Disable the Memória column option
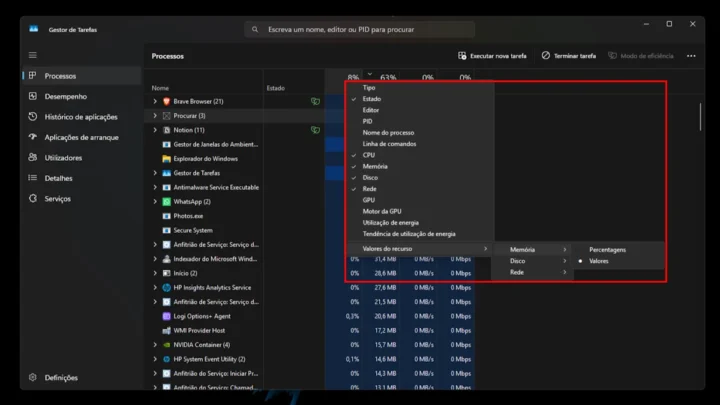 point(374,166)
